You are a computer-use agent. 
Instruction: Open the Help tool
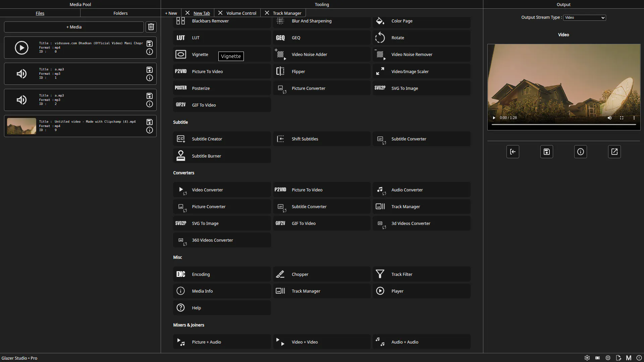(x=222, y=308)
